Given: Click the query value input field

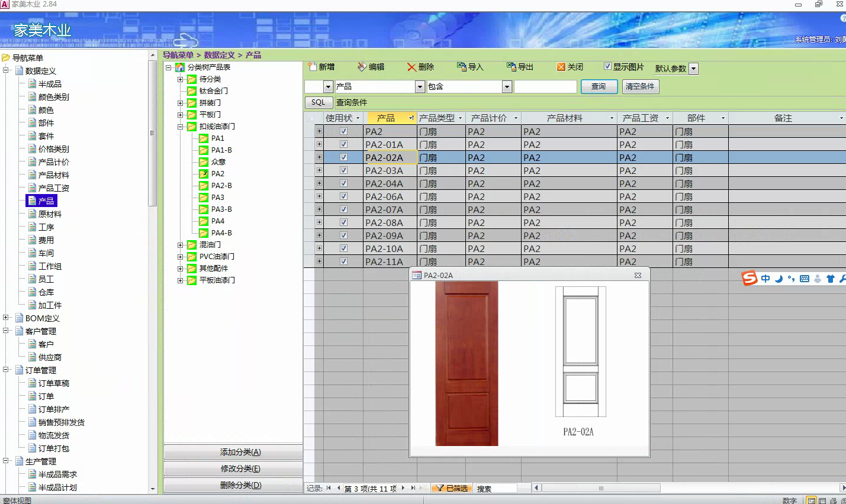Looking at the screenshot, I should point(545,87).
